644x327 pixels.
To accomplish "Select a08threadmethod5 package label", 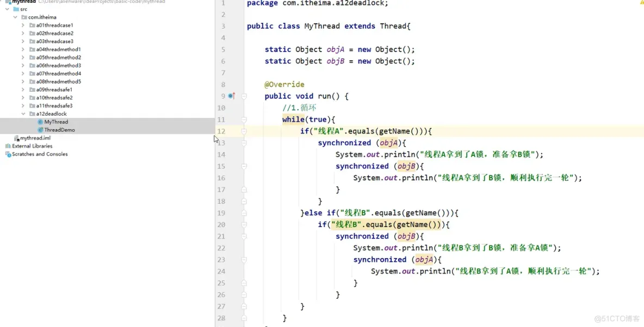I will [58, 81].
